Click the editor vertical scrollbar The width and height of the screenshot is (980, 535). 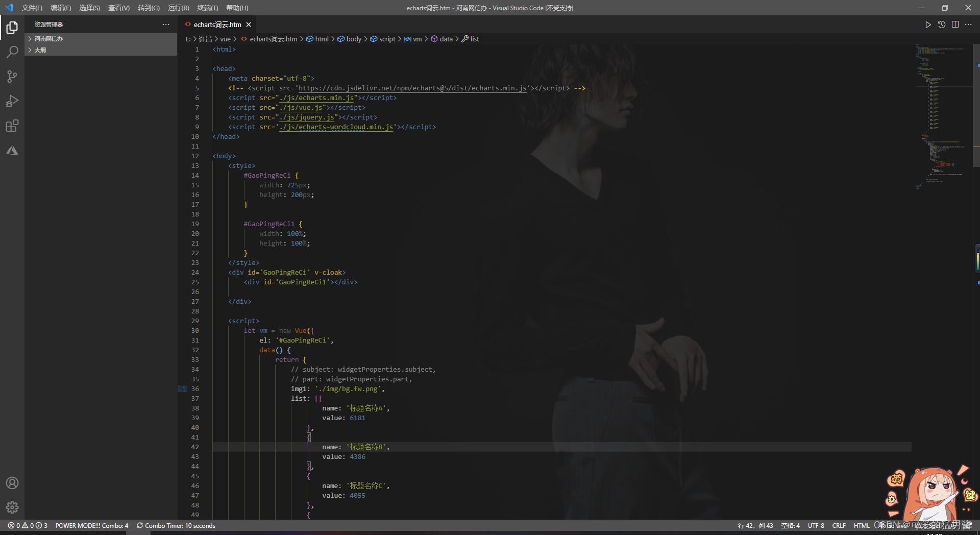(x=976, y=106)
